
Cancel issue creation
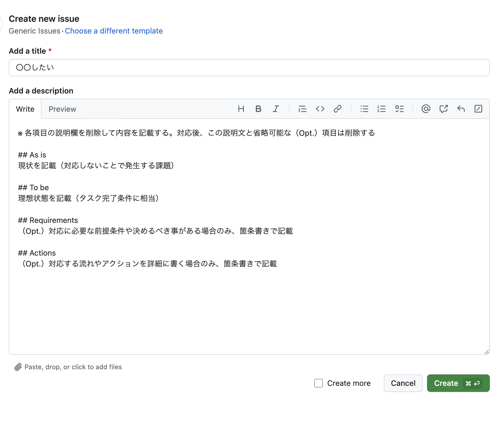tap(403, 383)
